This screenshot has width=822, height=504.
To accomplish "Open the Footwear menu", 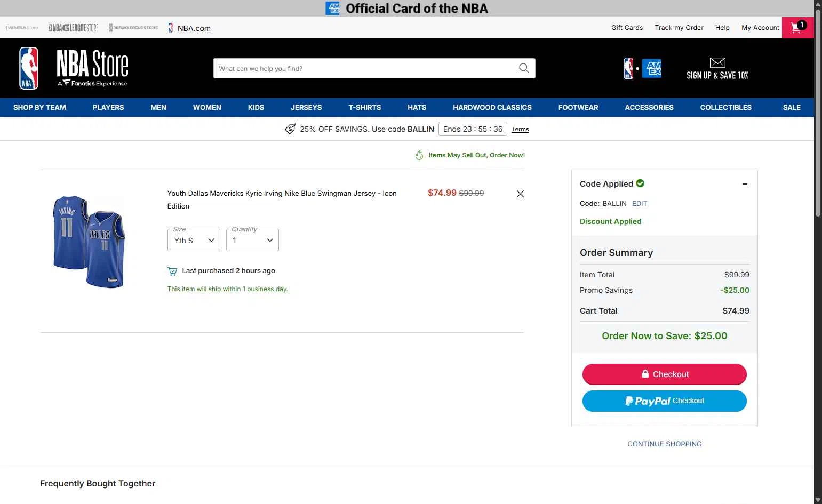I will pos(578,107).
